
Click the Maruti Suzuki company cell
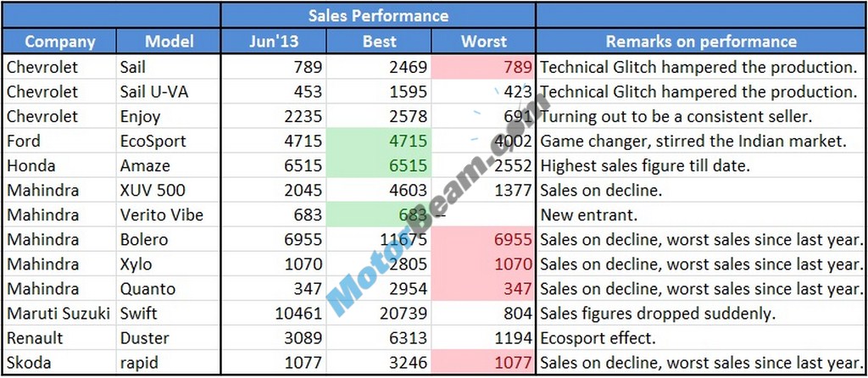(x=59, y=314)
